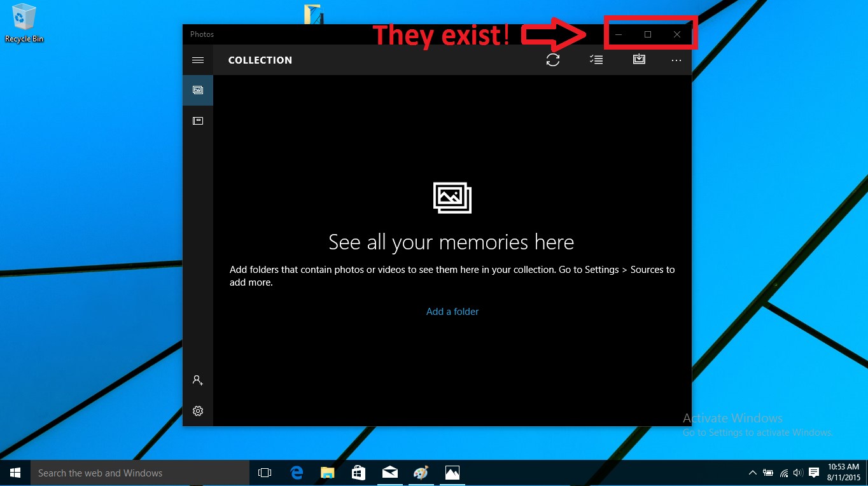This screenshot has width=868, height=486.
Task: Refresh the photo collection
Action: click(x=553, y=60)
